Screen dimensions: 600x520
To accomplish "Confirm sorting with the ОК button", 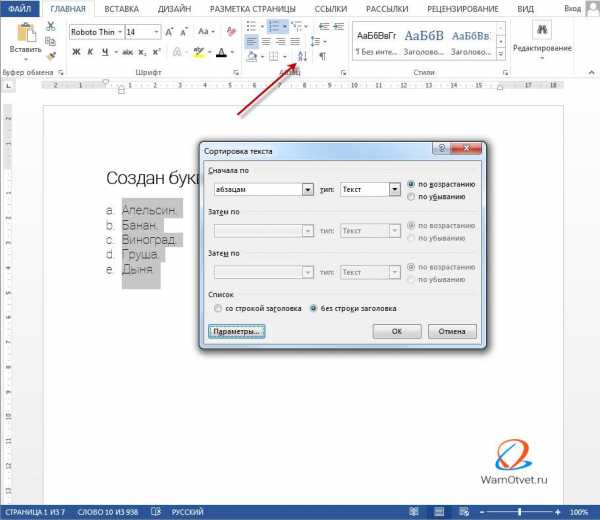I will [397, 331].
